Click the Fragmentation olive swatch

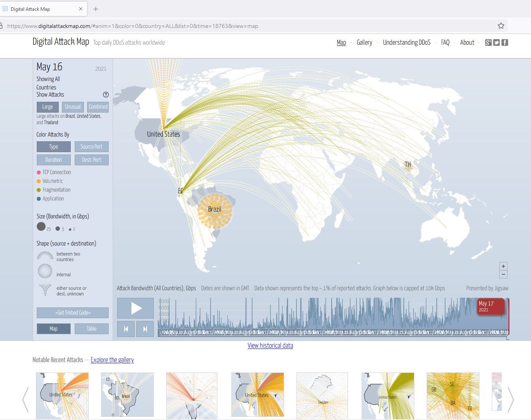point(39,190)
